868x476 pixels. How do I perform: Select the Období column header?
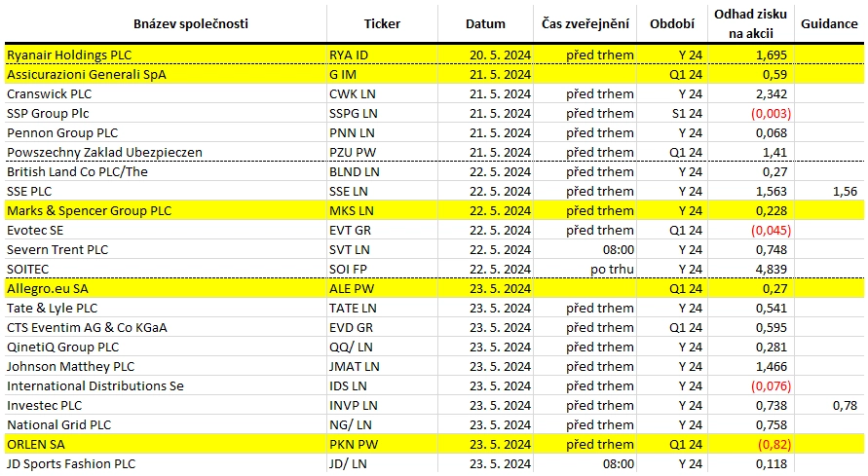tap(672, 23)
